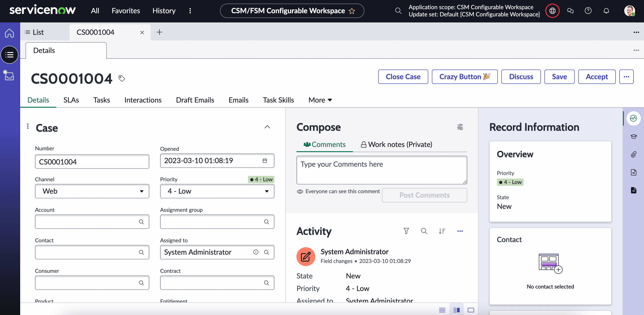Click the notifications bell icon
This screenshot has height=315, width=644.
(606, 11)
